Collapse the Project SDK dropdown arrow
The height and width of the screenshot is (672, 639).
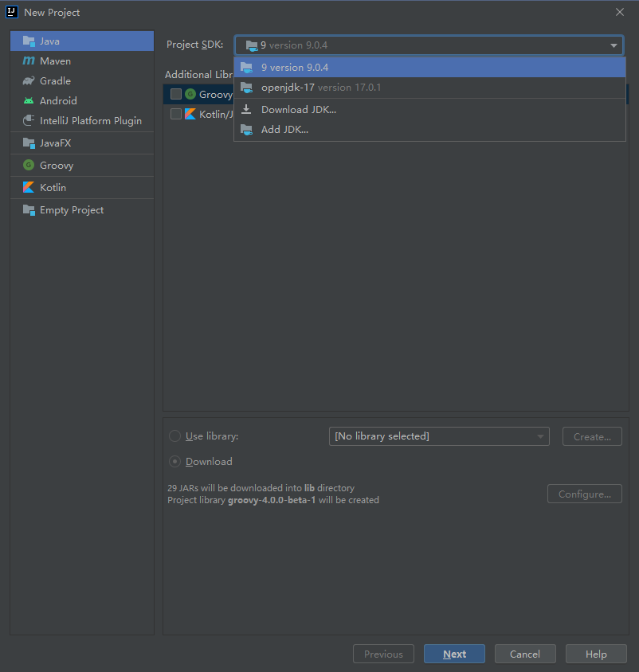pos(614,45)
